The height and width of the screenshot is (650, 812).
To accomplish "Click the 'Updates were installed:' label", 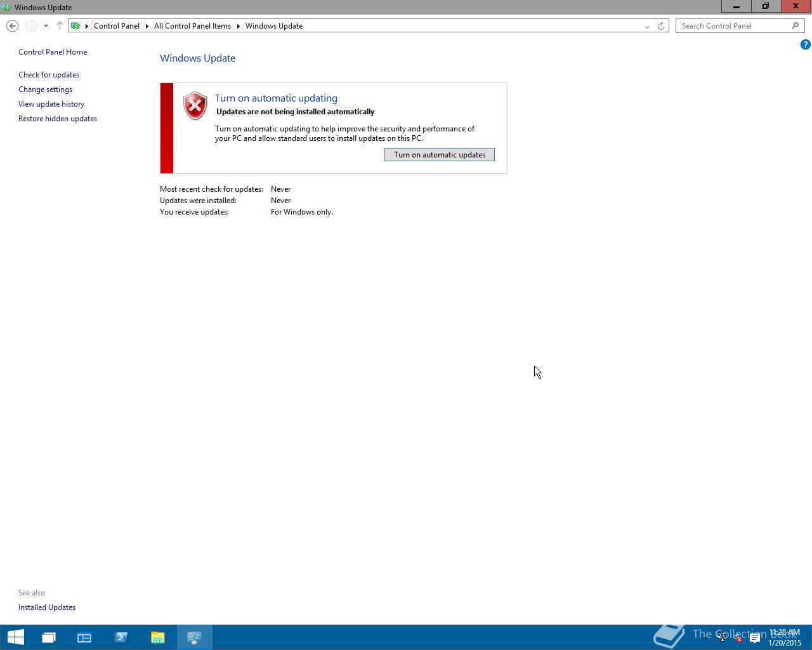I will 198,201.
